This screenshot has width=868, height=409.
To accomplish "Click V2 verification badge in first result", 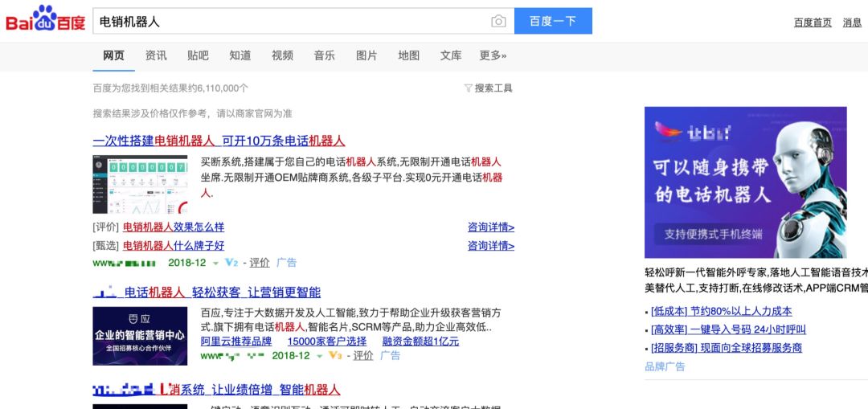I will [x=231, y=262].
